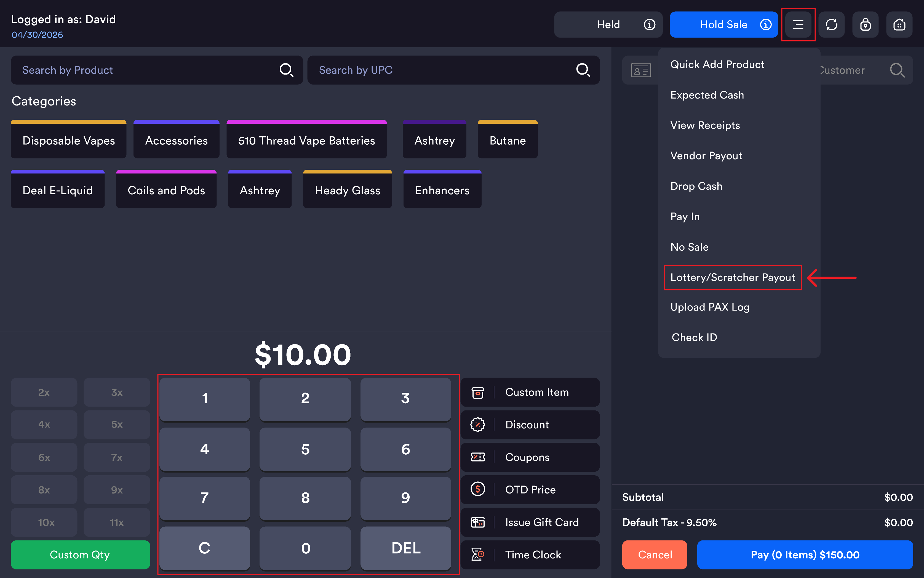Click the date 04/30/2026

pos(38,35)
